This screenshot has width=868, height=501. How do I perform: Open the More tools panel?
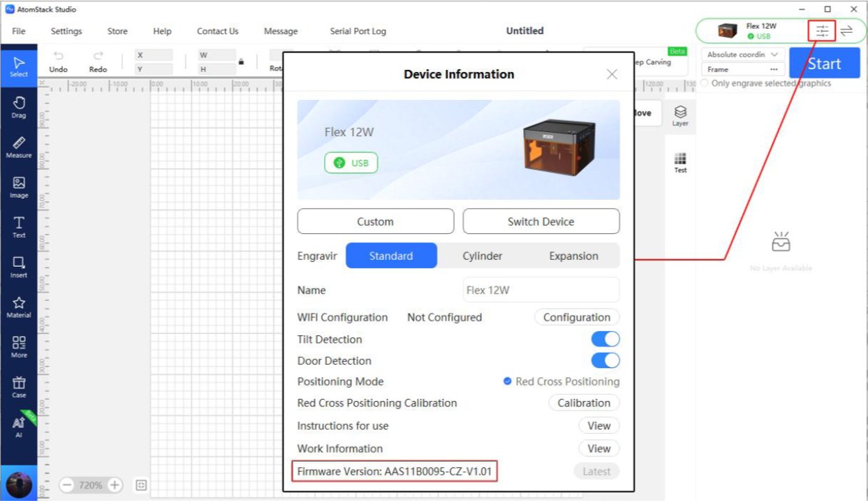(x=19, y=346)
